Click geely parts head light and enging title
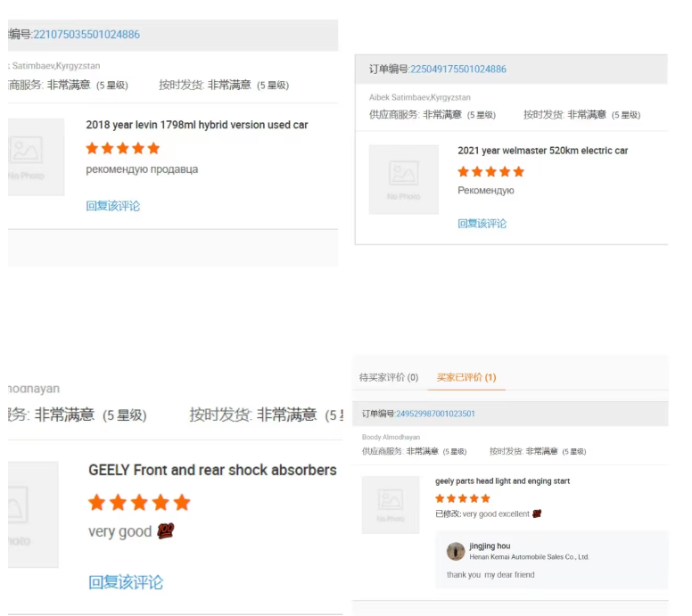692x616 pixels. 502,481
